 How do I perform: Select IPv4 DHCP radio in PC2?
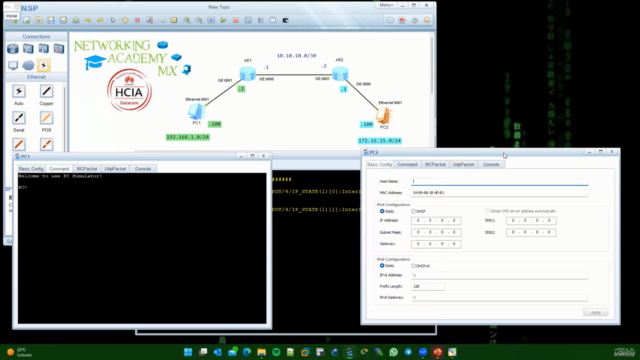[413, 211]
